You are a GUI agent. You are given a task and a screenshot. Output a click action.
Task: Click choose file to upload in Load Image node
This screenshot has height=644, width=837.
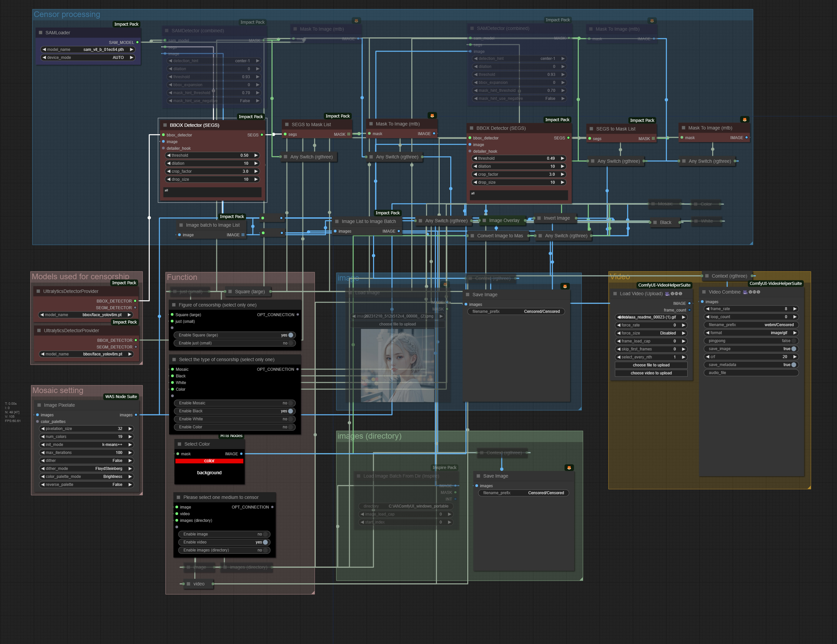tap(397, 324)
